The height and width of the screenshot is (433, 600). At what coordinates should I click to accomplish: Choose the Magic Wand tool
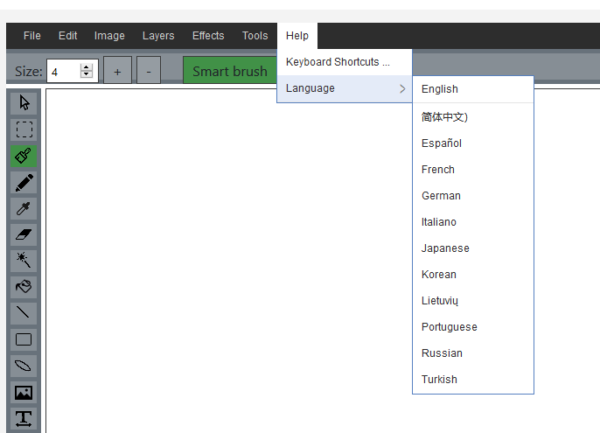(24, 260)
